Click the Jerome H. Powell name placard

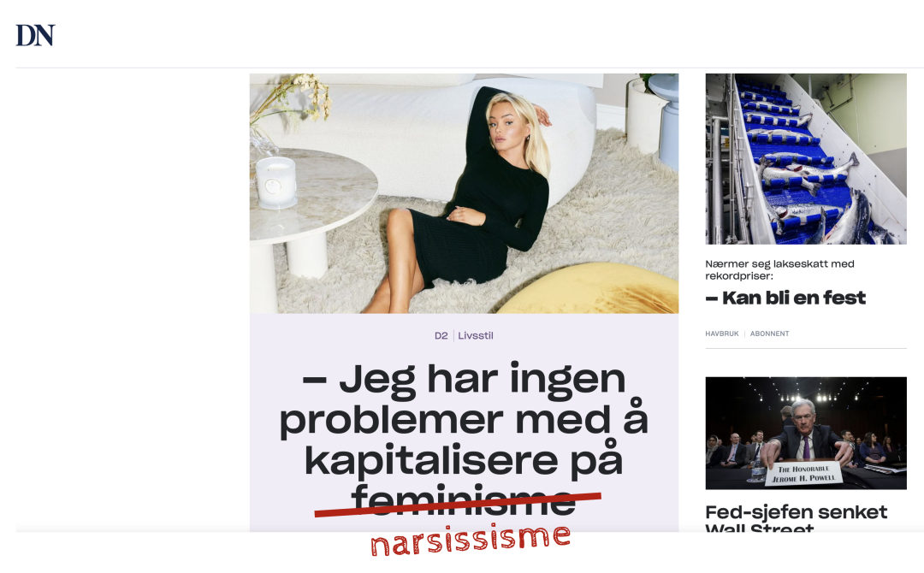tap(803, 474)
